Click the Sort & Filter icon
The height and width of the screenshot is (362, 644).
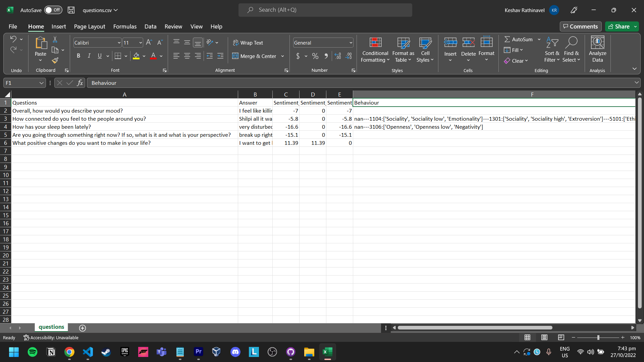tap(552, 43)
